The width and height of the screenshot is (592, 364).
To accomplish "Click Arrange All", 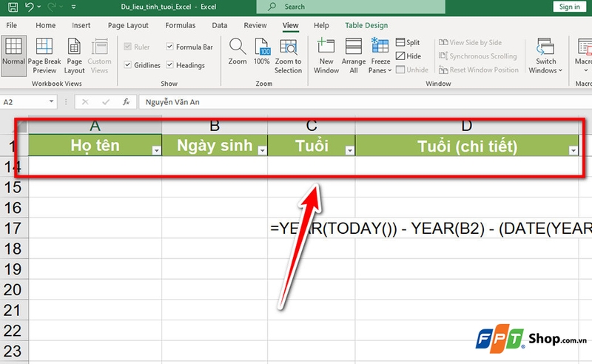I will (x=354, y=55).
